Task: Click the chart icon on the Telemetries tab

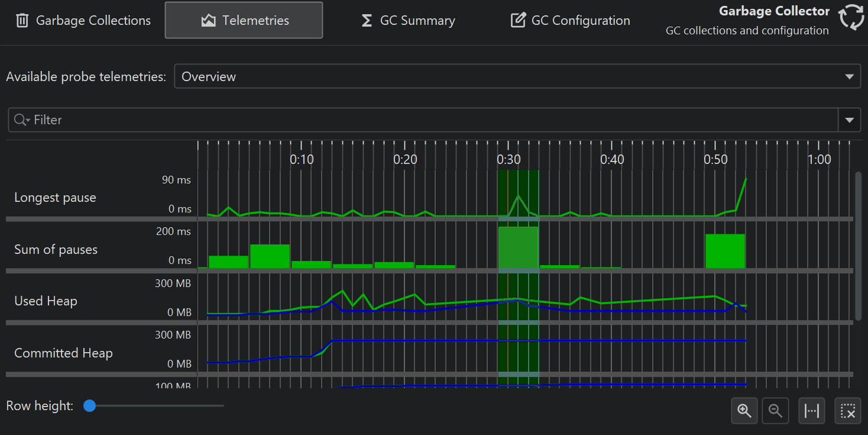Action: pyautogui.click(x=208, y=21)
